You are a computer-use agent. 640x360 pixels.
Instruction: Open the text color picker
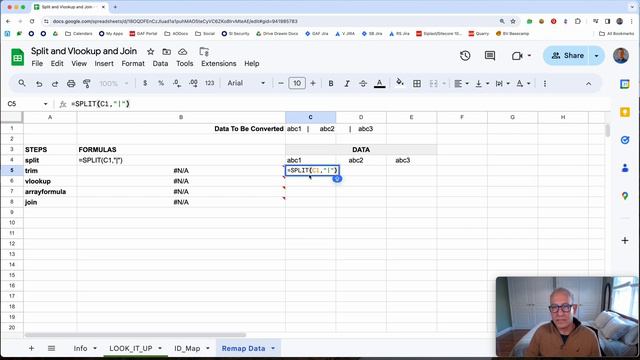pyautogui.click(x=380, y=83)
